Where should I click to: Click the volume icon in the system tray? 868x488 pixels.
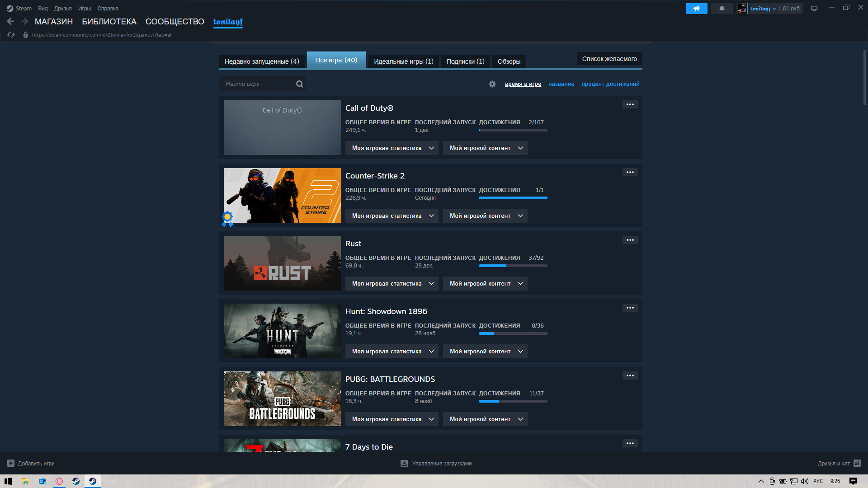click(x=805, y=481)
